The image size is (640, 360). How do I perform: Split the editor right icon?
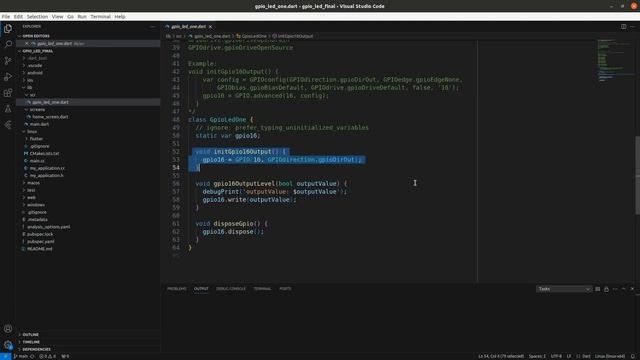click(x=623, y=27)
